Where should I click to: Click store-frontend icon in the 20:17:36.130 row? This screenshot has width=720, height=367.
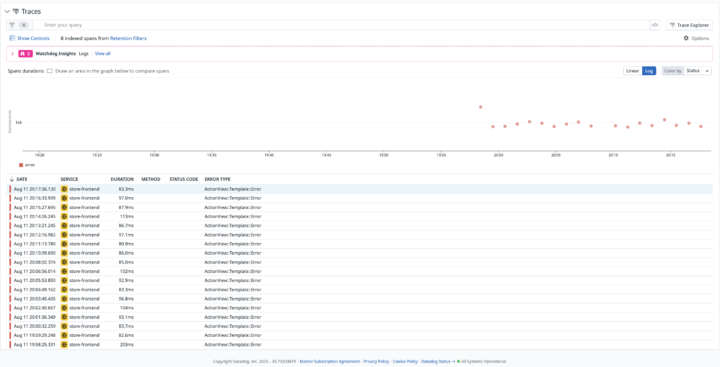click(64, 189)
